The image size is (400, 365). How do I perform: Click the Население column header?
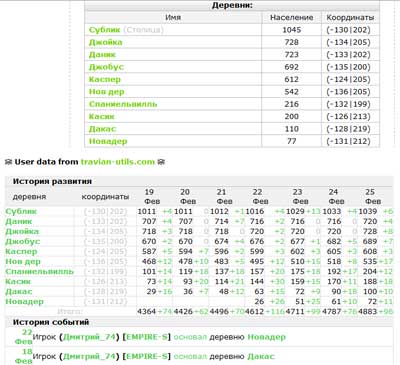291,18
